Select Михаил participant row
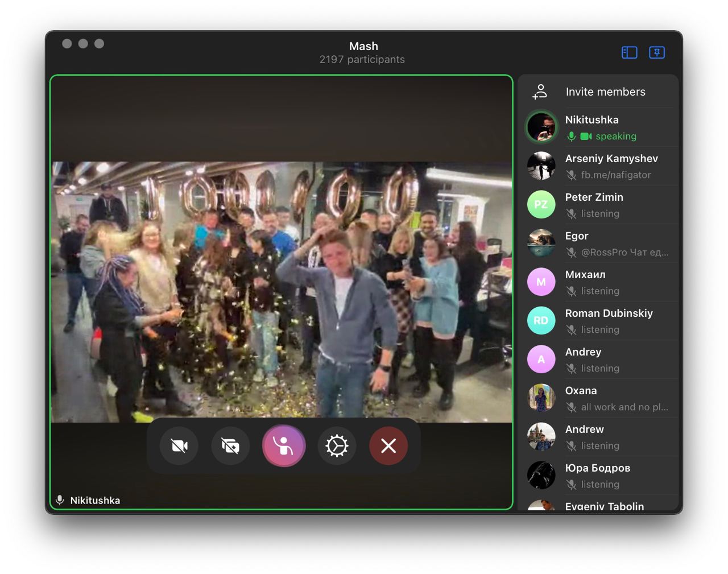This screenshot has height=574, width=728. point(598,282)
